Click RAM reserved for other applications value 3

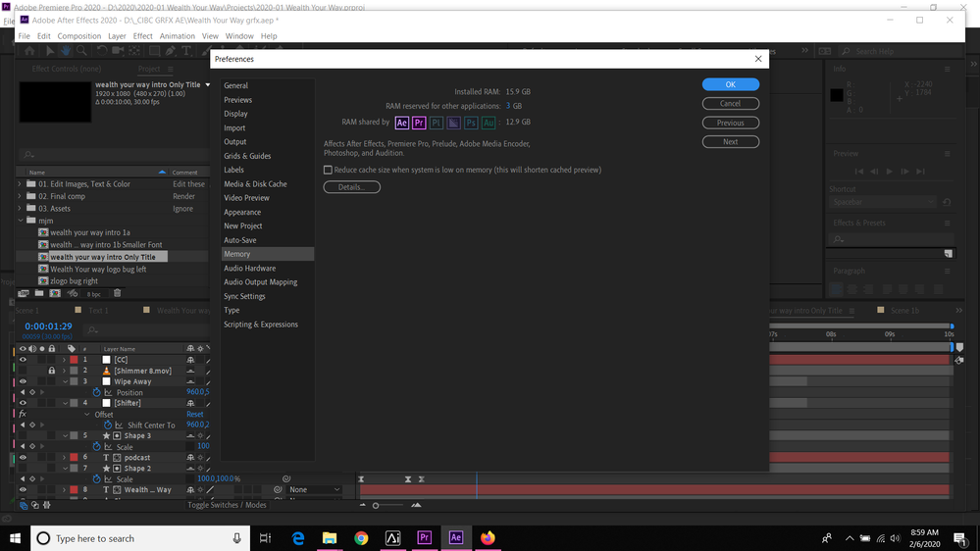click(508, 106)
